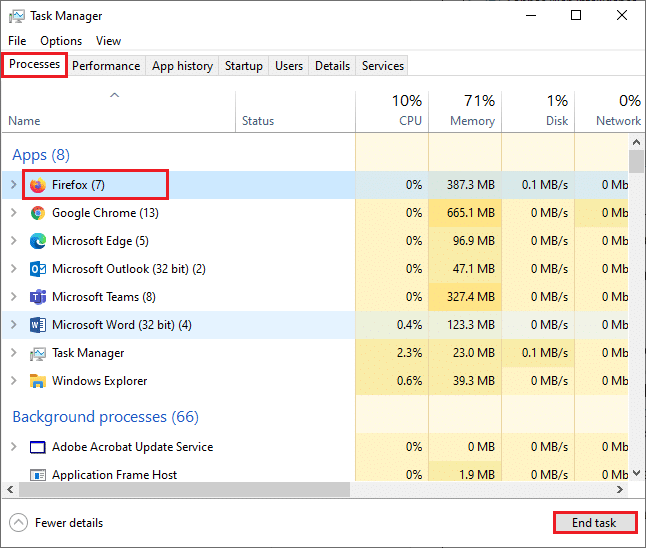The width and height of the screenshot is (646, 548).
Task: Select the Application Frame Host row name
Action: [x=114, y=475]
